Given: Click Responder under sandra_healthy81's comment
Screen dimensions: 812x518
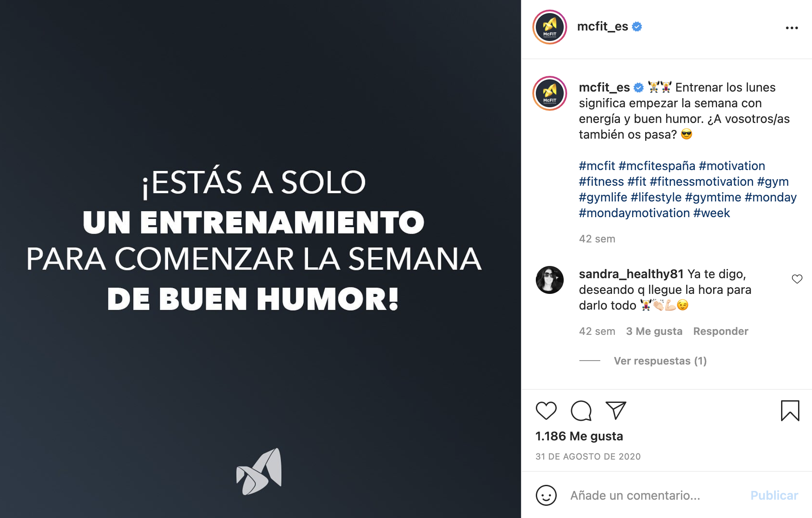Looking at the screenshot, I should pyautogui.click(x=721, y=331).
